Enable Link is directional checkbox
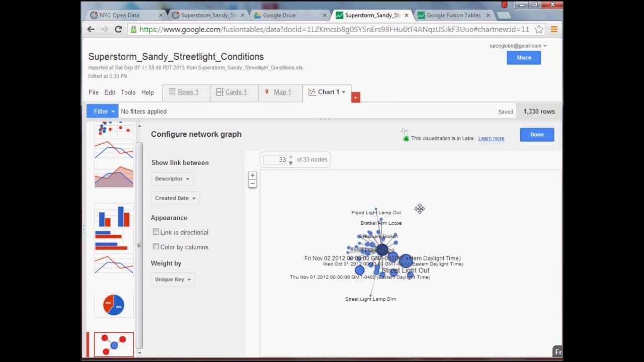This screenshot has width=644, height=362. click(156, 232)
